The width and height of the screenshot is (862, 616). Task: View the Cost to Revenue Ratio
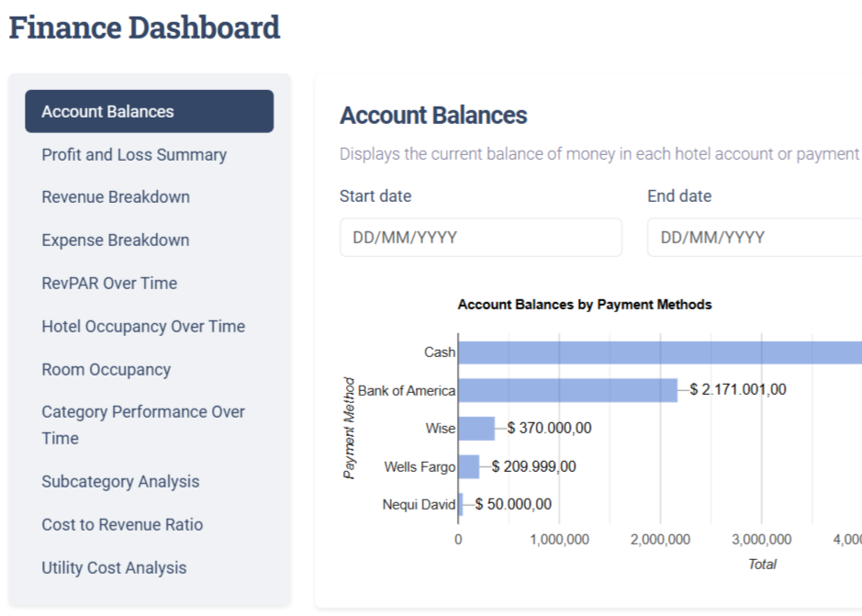(x=122, y=524)
